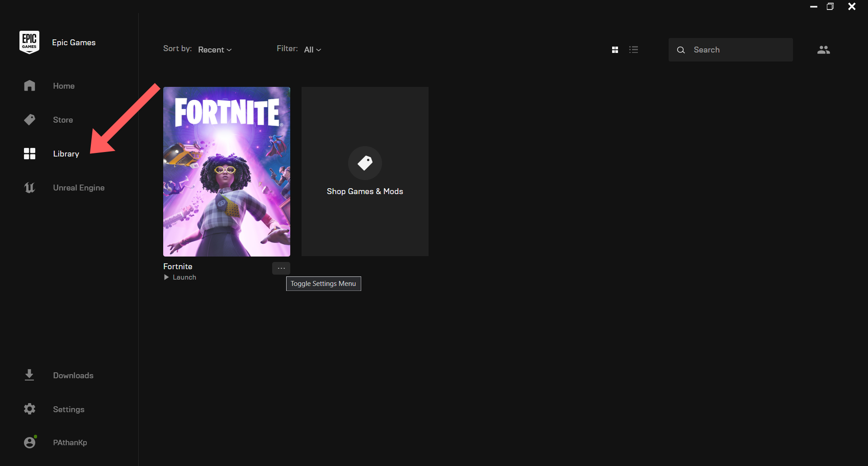This screenshot has height=466, width=868.
Task: Open the Friends panel icon
Action: [x=823, y=50]
